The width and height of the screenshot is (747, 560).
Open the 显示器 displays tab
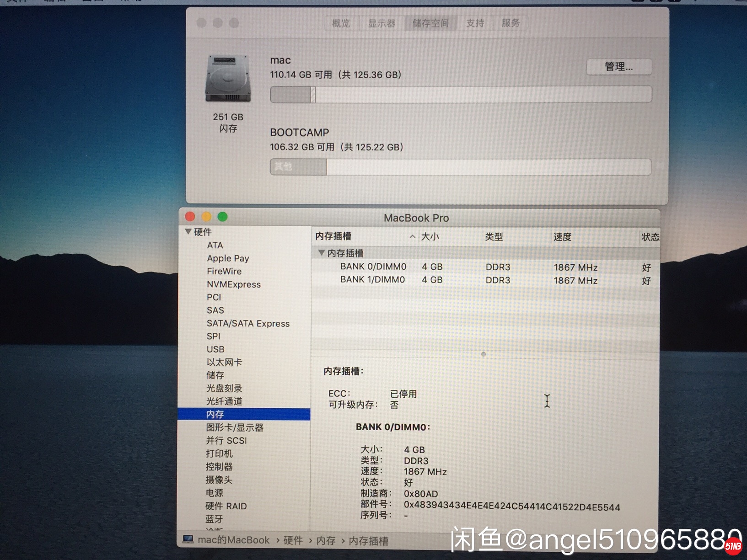(382, 23)
